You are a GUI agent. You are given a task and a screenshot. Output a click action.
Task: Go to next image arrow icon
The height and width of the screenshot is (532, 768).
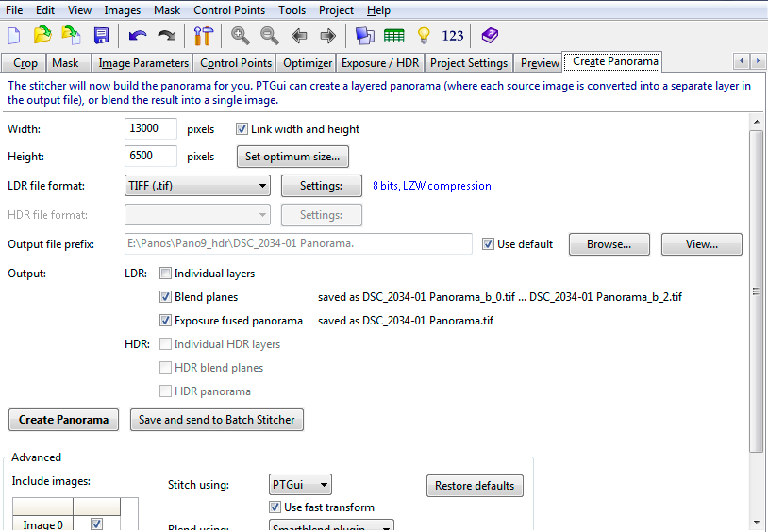(327, 36)
